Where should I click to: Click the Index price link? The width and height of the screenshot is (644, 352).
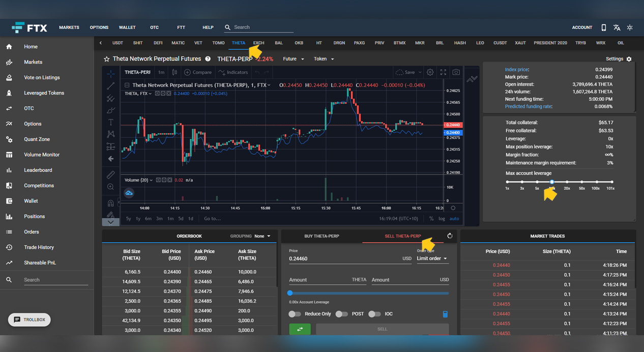(x=517, y=70)
